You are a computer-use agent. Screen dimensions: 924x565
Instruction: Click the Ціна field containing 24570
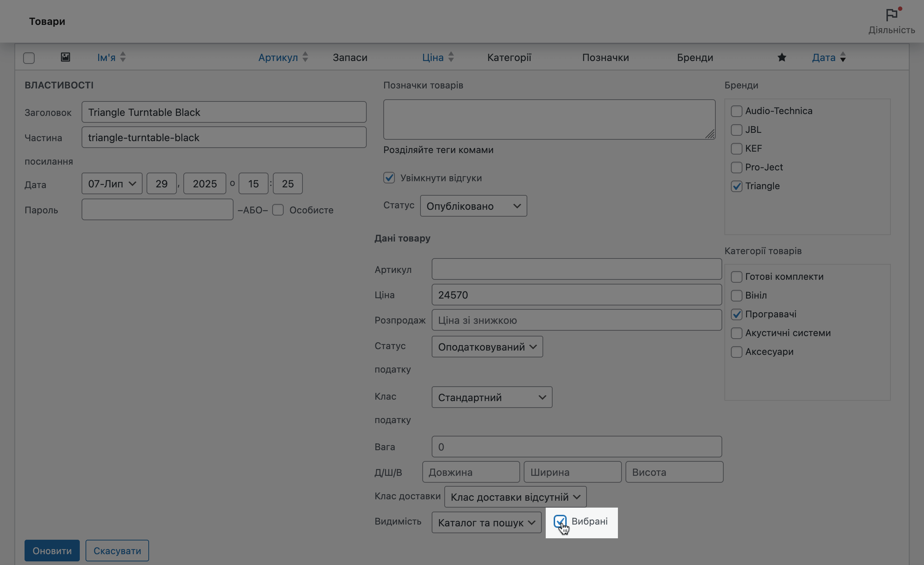(x=576, y=295)
